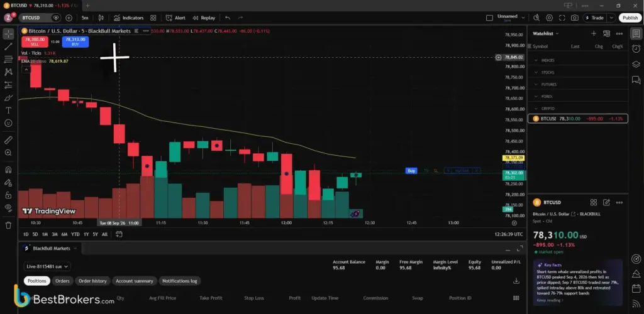This screenshot has height=314, width=644.
Task: Open the indicator templates grid icon
Action: tap(153, 18)
